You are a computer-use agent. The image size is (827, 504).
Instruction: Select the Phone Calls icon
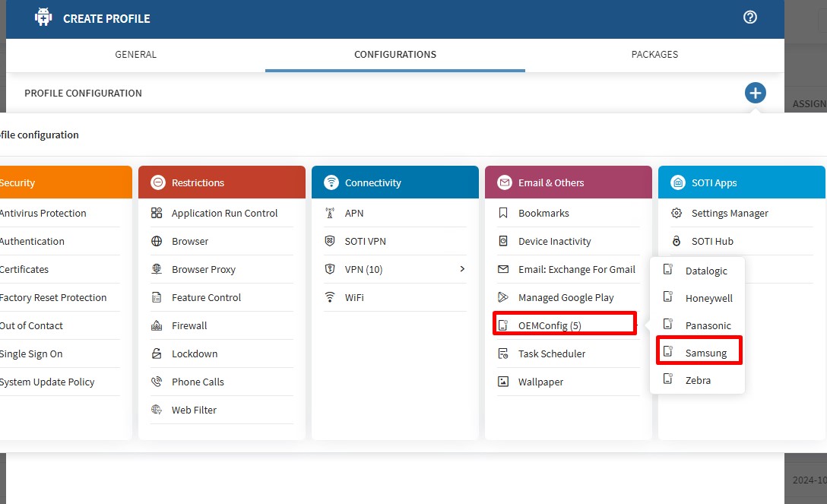(x=157, y=382)
